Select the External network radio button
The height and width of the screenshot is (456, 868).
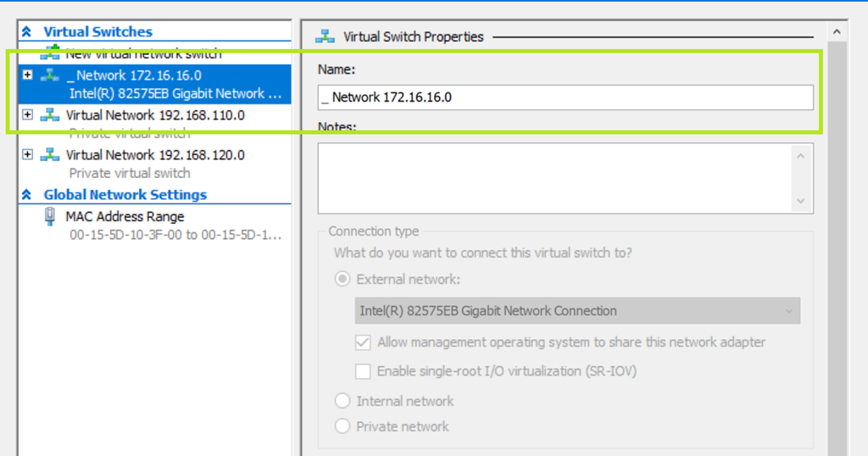pos(342,279)
